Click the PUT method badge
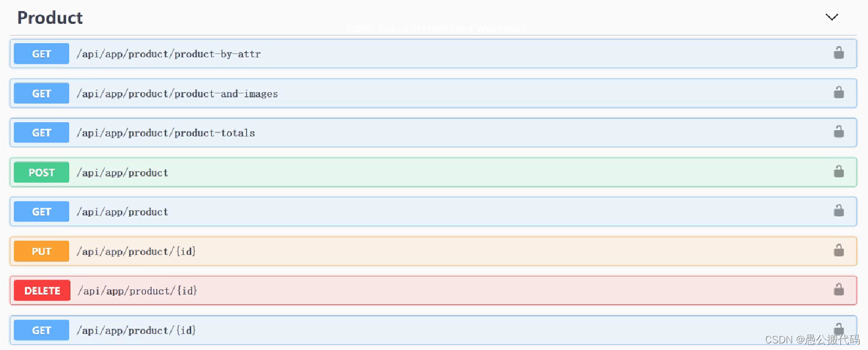 42,251
